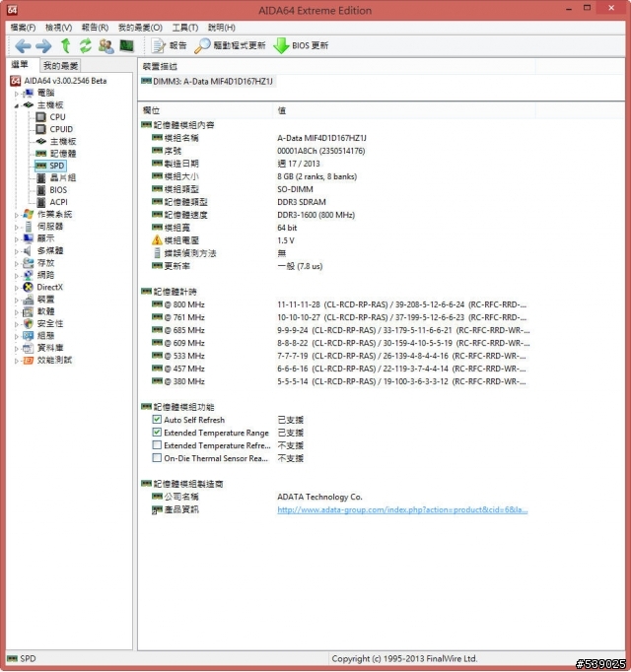Click the BIOS update button

click(301, 45)
